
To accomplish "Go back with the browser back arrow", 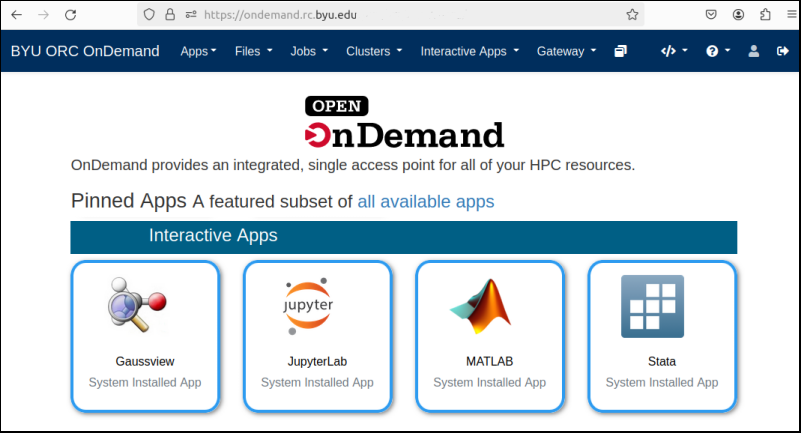I will (16, 15).
